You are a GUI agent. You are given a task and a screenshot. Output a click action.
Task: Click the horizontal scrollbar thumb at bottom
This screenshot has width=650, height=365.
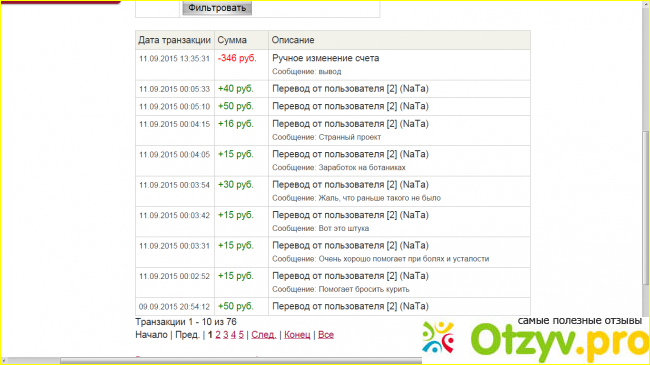coord(240,360)
